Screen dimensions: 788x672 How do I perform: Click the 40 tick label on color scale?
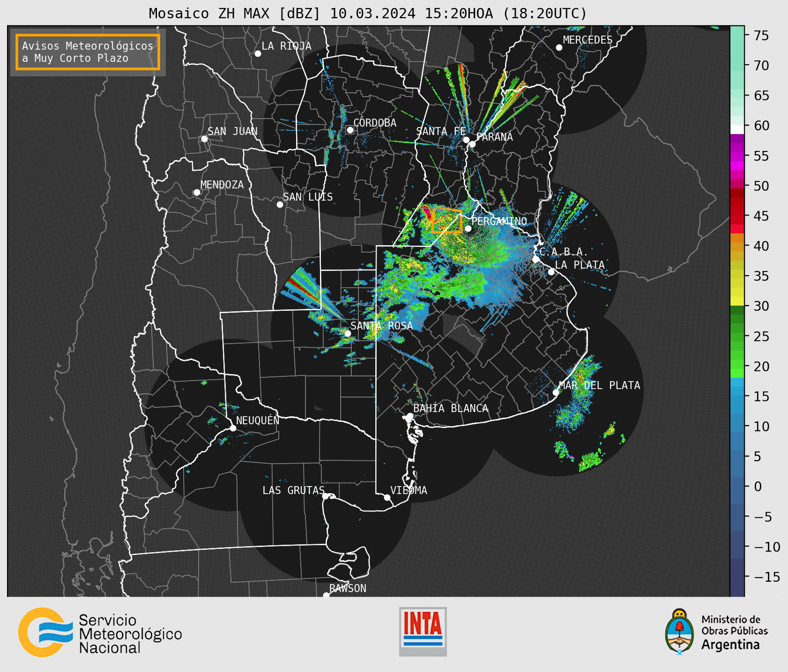[x=761, y=246]
